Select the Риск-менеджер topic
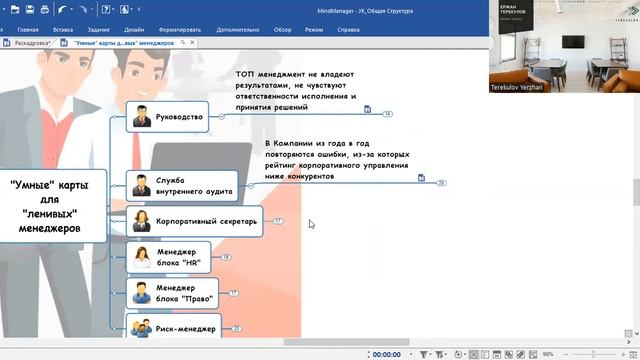The image size is (640, 360). point(174,326)
